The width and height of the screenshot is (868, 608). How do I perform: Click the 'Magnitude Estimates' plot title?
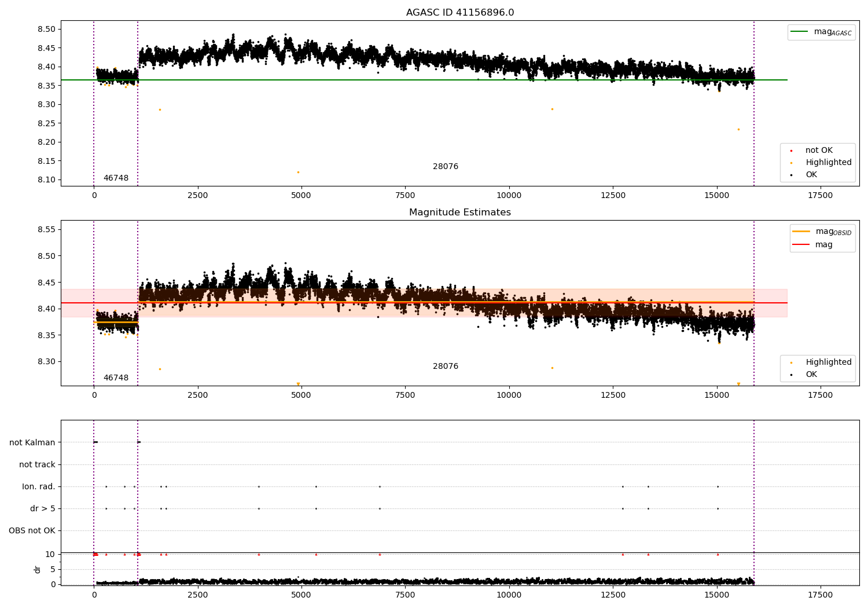pos(460,213)
